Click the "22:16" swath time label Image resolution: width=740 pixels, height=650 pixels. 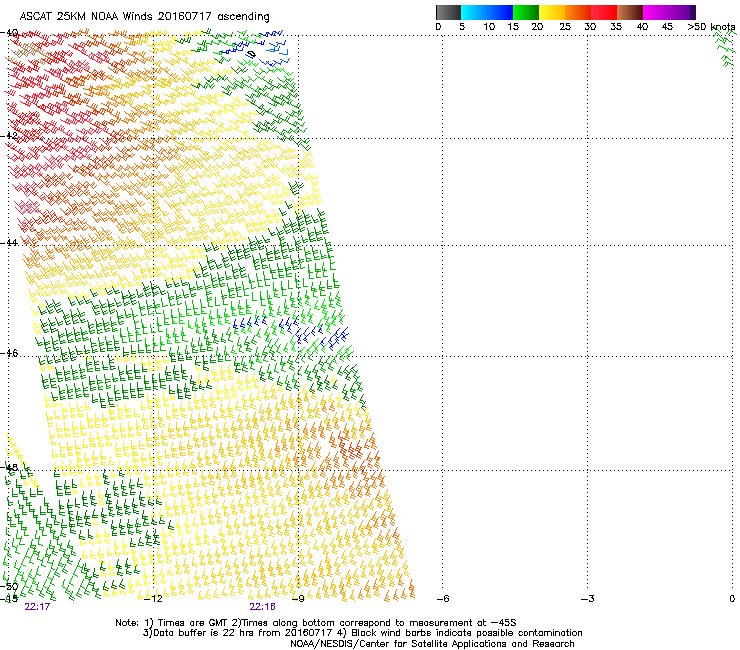[262, 607]
